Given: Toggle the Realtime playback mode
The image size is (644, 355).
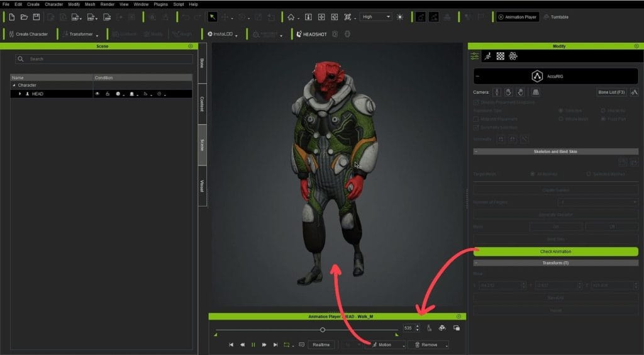Looking at the screenshot, I should point(321,345).
